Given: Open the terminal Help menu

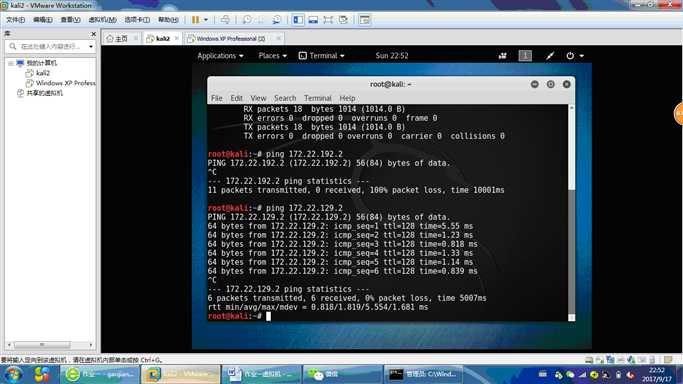Looking at the screenshot, I should pyautogui.click(x=347, y=98).
